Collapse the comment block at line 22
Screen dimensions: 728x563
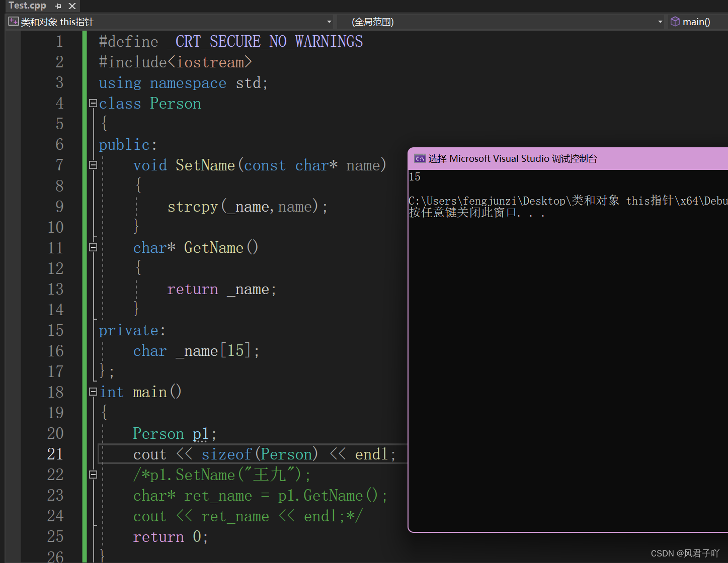(93, 474)
